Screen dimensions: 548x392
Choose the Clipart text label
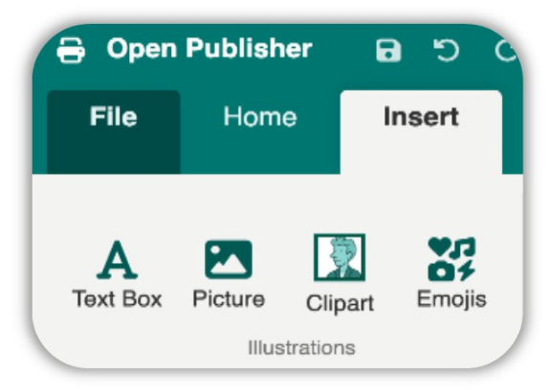pyautogui.click(x=340, y=303)
